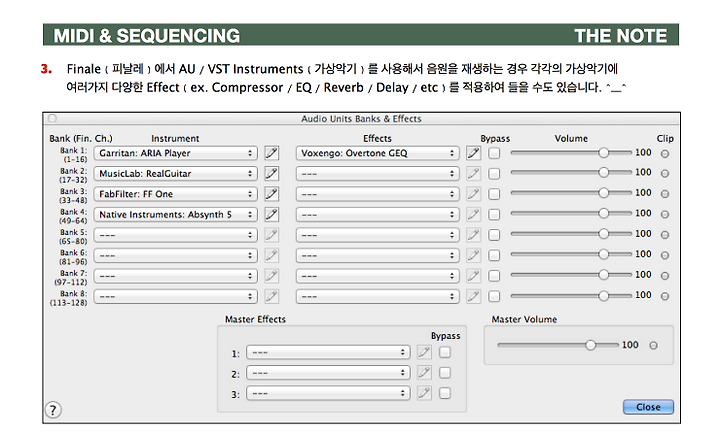Open Bank 5 instrument dropdown
Screen dimensions: 720x434
(x=175, y=235)
